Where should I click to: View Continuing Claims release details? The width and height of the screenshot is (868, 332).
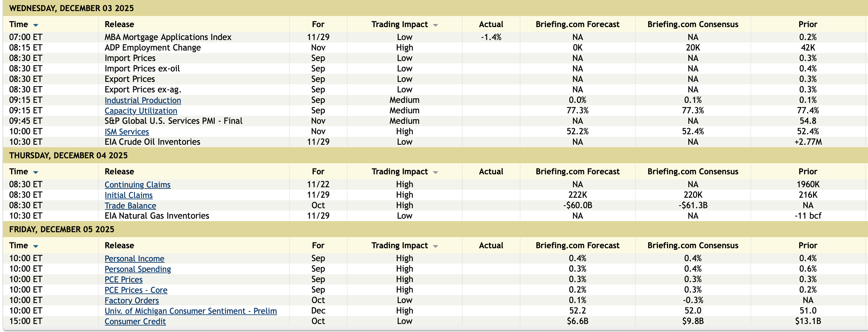pos(137,184)
